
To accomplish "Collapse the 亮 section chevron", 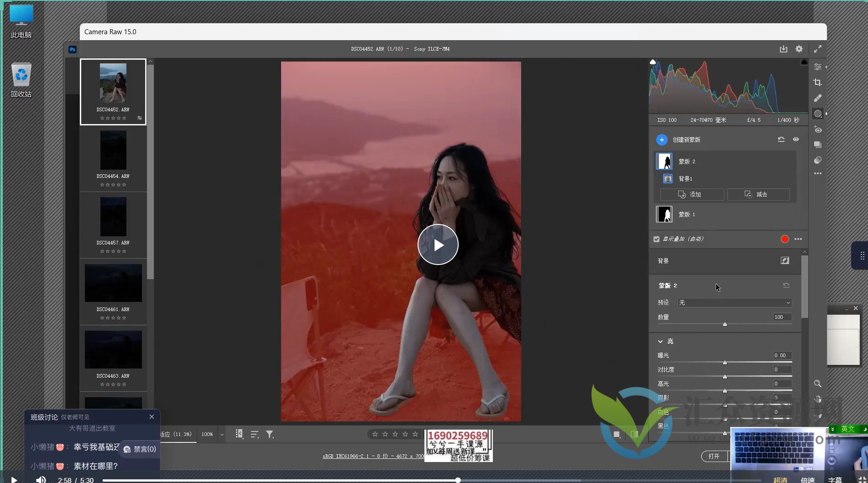I will click(660, 342).
